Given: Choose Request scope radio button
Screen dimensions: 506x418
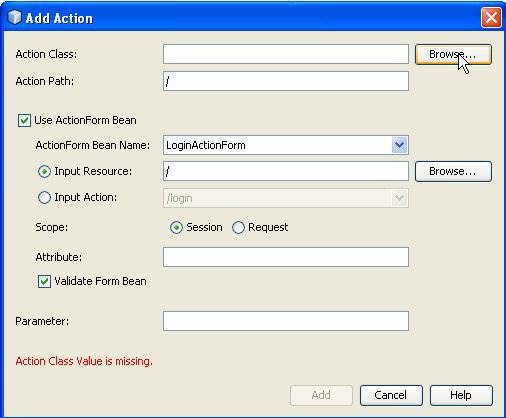Looking at the screenshot, I should click(238, 228).
